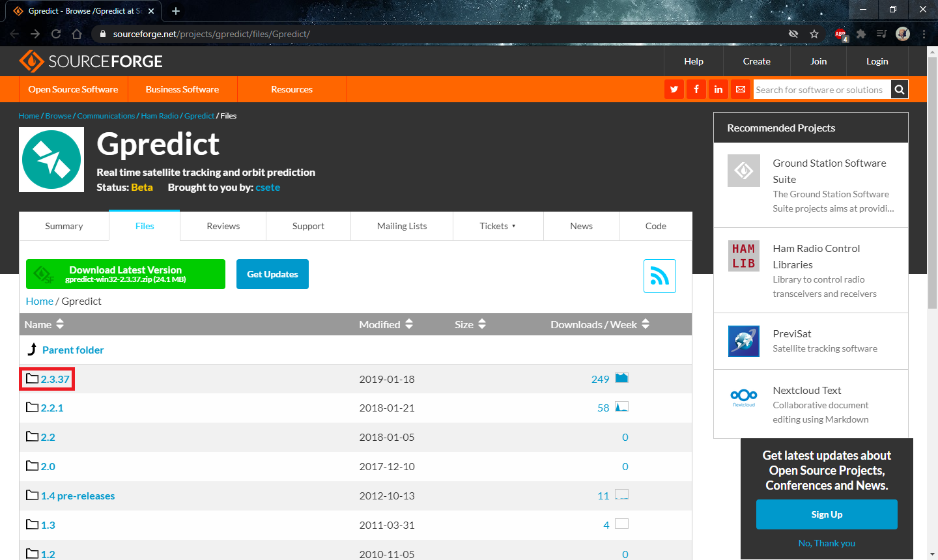Click the PreviSat project icon
Image resolution: width=938 pixels, height=560 pixels.
(x=744, y=341)
